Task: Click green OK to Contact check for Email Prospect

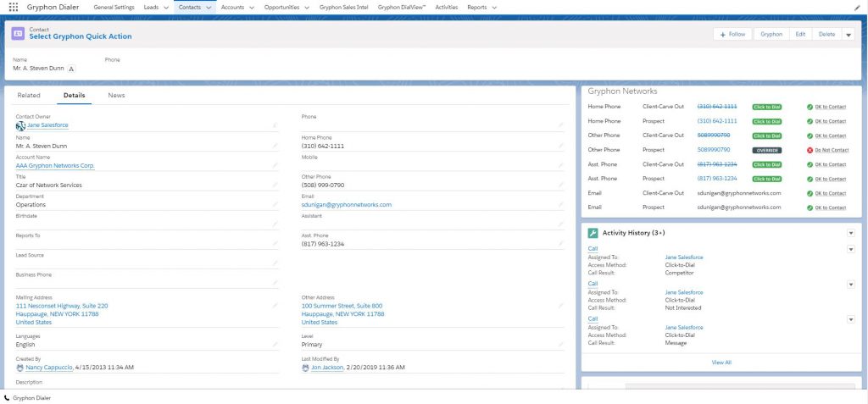Action: click(810, 208)
